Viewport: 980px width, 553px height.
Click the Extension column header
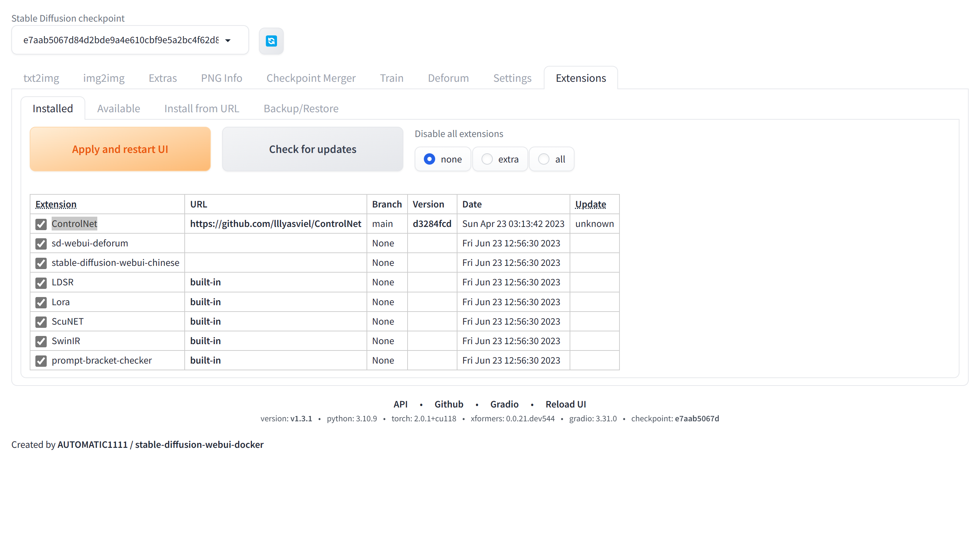[56, 204]
